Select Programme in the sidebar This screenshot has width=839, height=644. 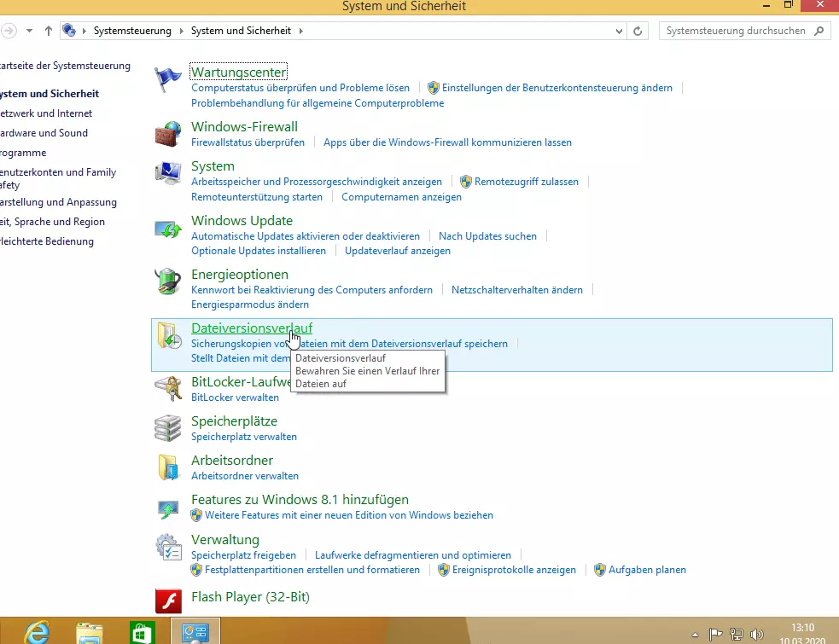[x=23, y=153]
